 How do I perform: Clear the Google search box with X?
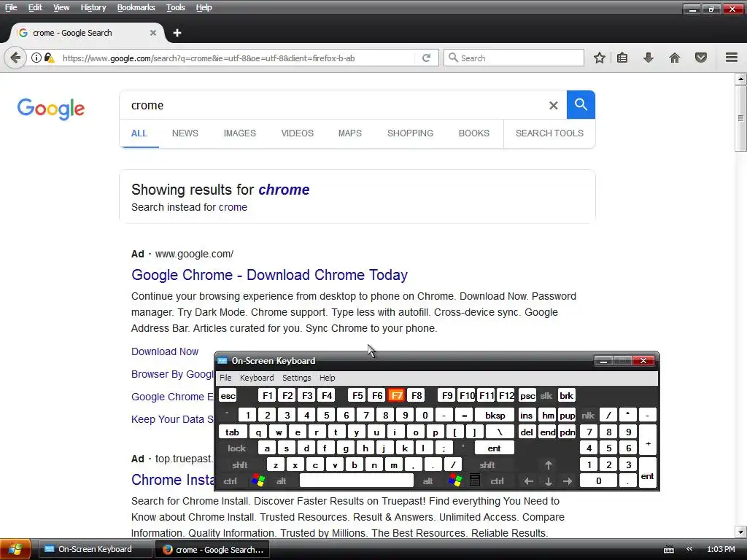[553, 105]
